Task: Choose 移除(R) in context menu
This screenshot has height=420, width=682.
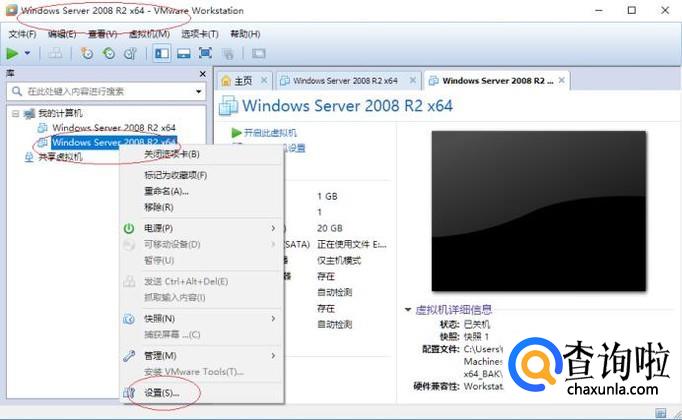Action: 202,207
